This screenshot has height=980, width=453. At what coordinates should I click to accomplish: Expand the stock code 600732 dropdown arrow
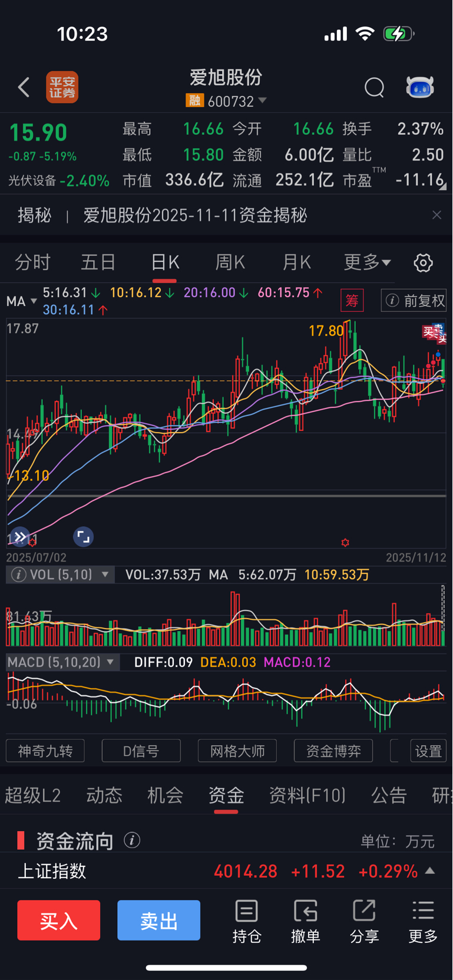coord(263,101)
